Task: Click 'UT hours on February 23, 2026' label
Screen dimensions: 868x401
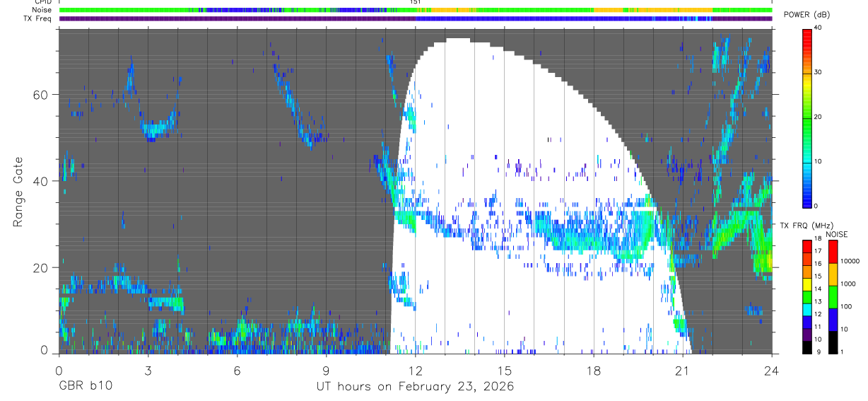Action: [x=415, y=388]
